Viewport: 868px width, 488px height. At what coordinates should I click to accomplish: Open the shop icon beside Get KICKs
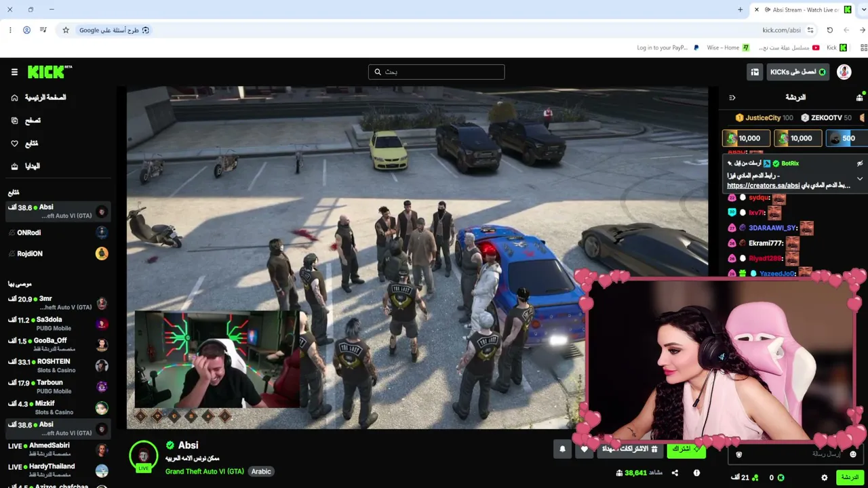pyautogui.click(x=755, y=72)
